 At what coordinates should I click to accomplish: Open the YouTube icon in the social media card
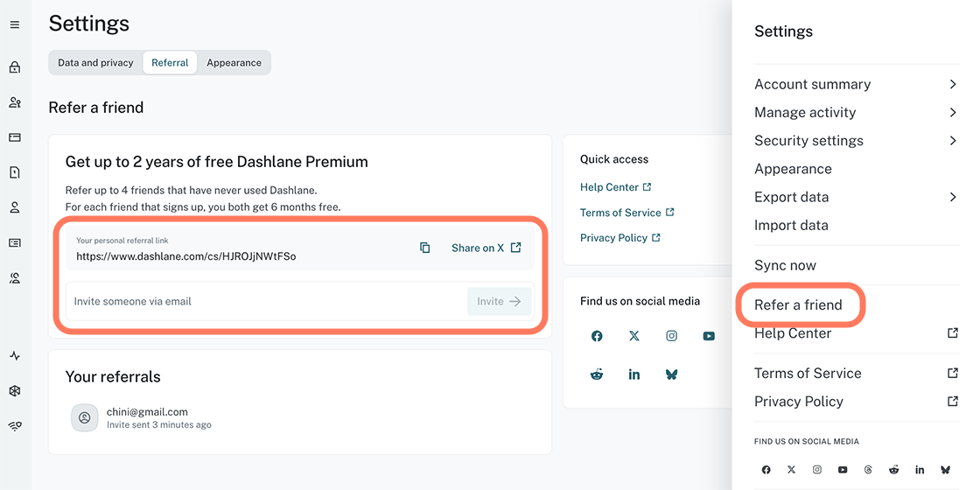tap(709, 336)
